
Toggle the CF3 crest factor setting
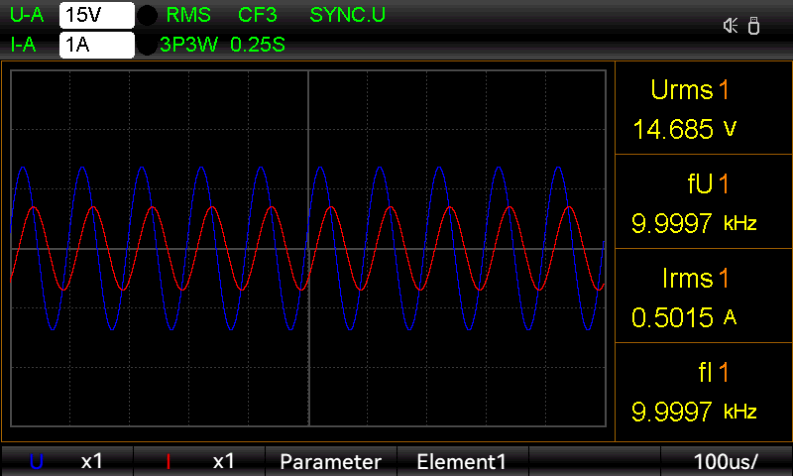click(x=258, y=16)
